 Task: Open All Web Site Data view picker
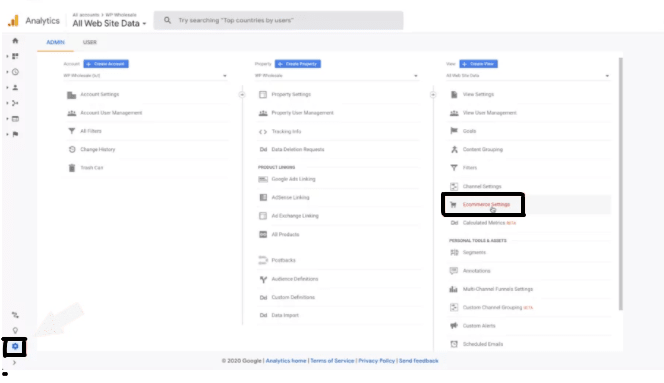tap(109, 23)
